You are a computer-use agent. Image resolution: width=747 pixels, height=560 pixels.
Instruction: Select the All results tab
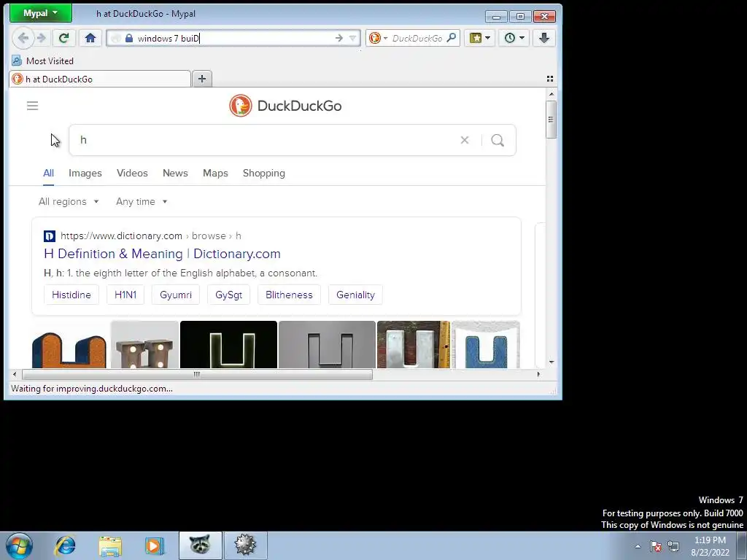coord(49,174)
